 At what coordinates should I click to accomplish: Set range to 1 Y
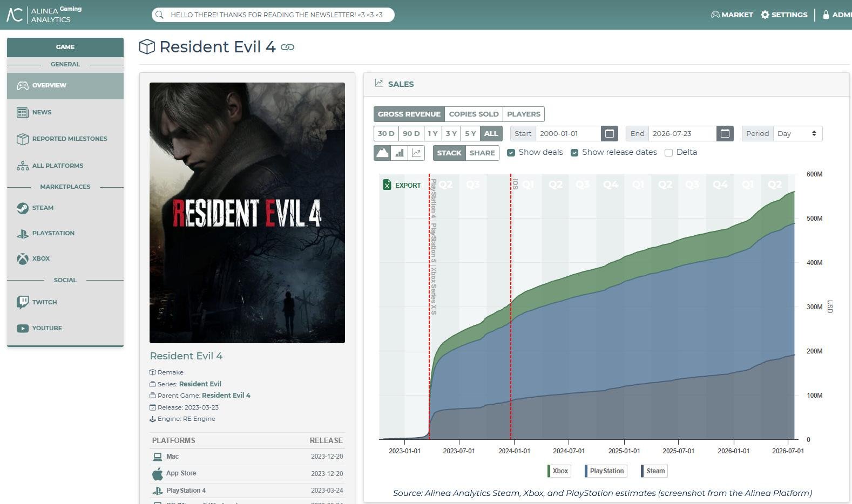click(x=432, y=133)
